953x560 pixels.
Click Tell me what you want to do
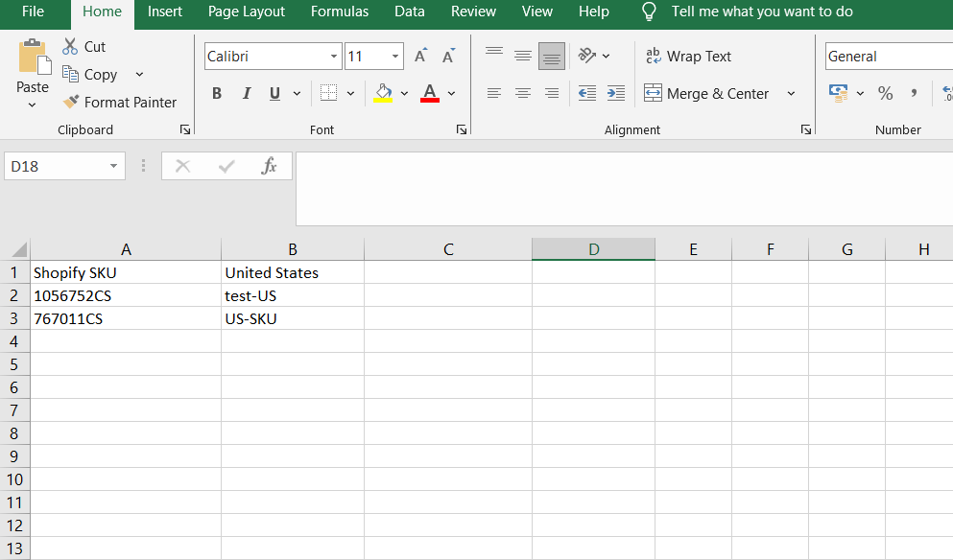[762, 12]
